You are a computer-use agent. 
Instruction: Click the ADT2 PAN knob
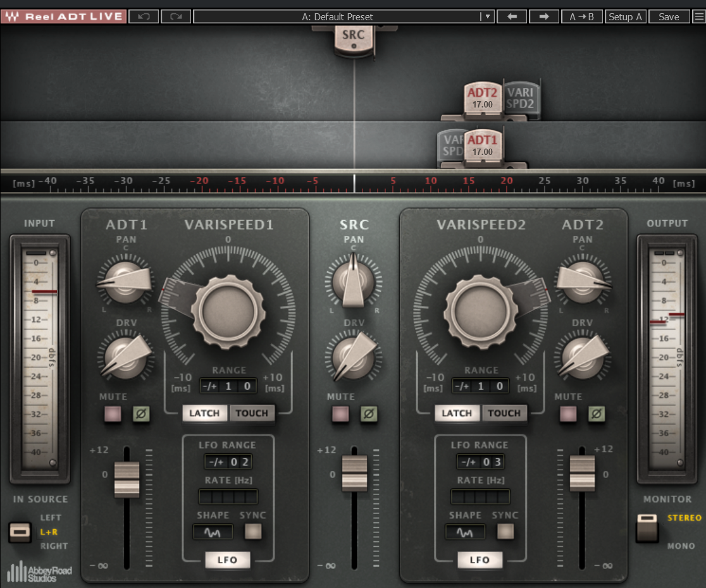[583, 281]
